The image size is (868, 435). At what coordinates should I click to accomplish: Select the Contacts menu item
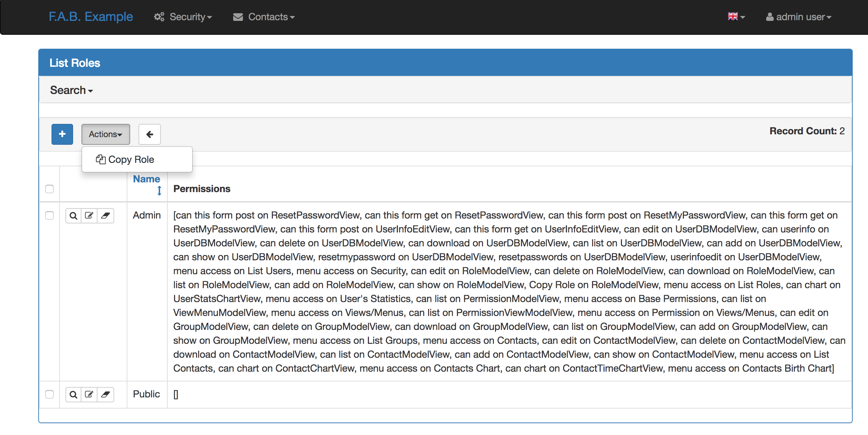pos(266,17)
